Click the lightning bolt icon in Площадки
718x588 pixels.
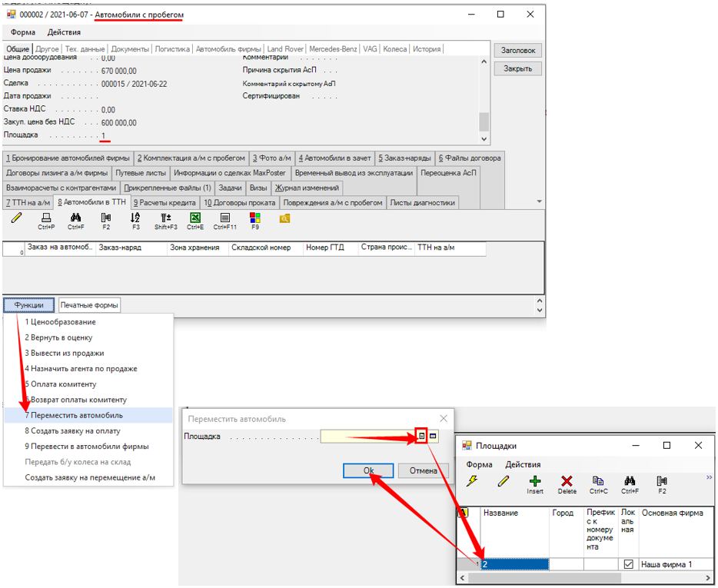(x=471, y=481)
